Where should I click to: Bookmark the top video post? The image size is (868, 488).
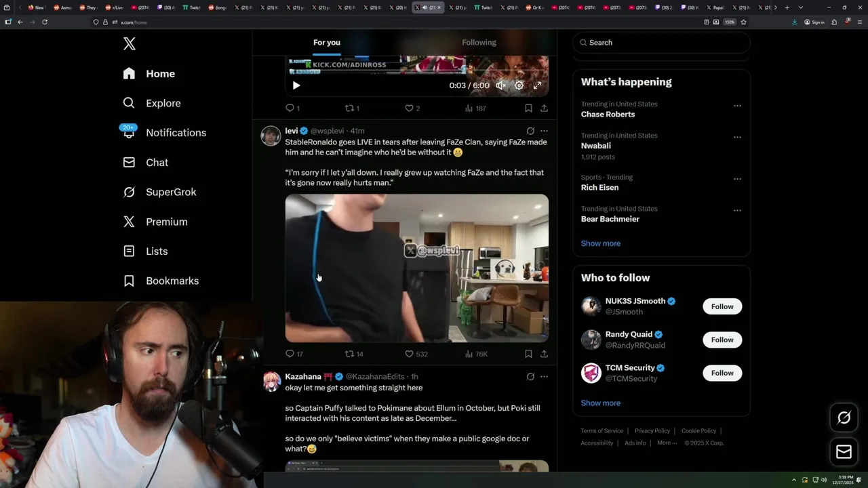(528, 108)
